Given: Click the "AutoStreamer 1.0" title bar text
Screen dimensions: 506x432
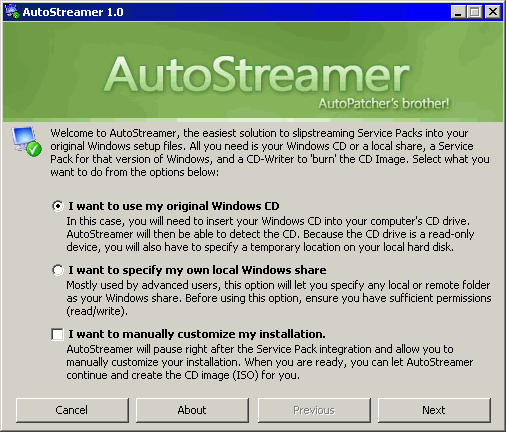Looking at the screenshot, I should click(73, 12).
